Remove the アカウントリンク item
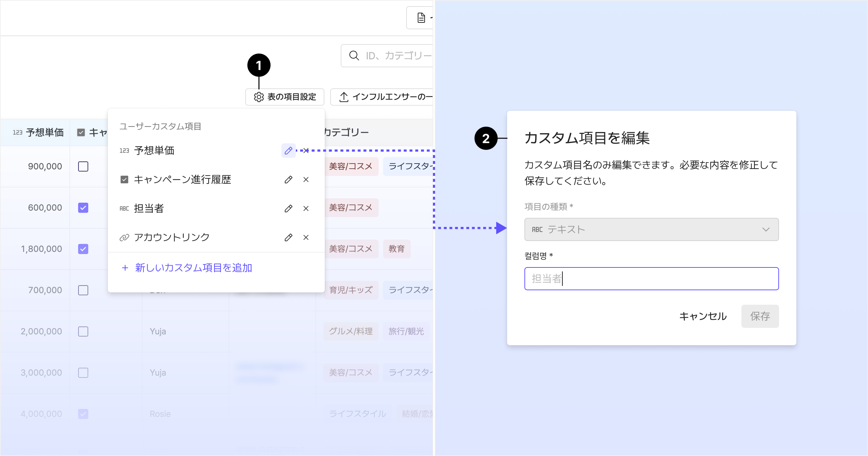Image resolution: width=868 pixels, height=456 pixels. point(306,237)
